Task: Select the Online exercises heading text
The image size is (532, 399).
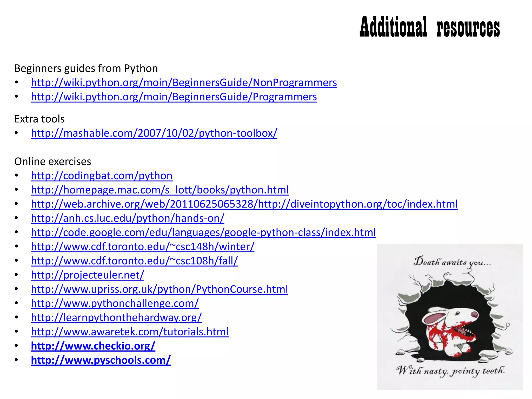Action: pos(53,162)
